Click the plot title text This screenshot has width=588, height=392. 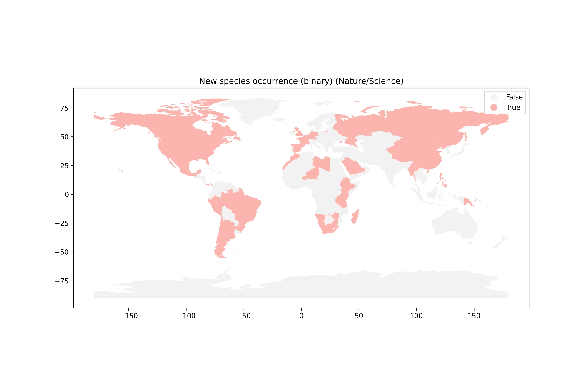click(301, 81)
